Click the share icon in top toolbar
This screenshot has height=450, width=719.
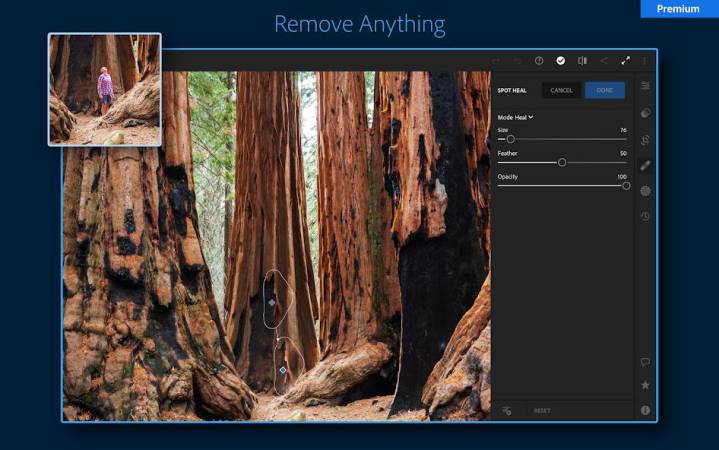[604, 61]
